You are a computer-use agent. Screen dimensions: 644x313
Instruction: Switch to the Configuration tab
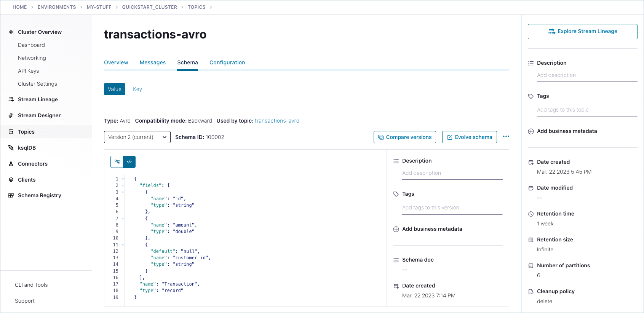(x=227, y=62)
